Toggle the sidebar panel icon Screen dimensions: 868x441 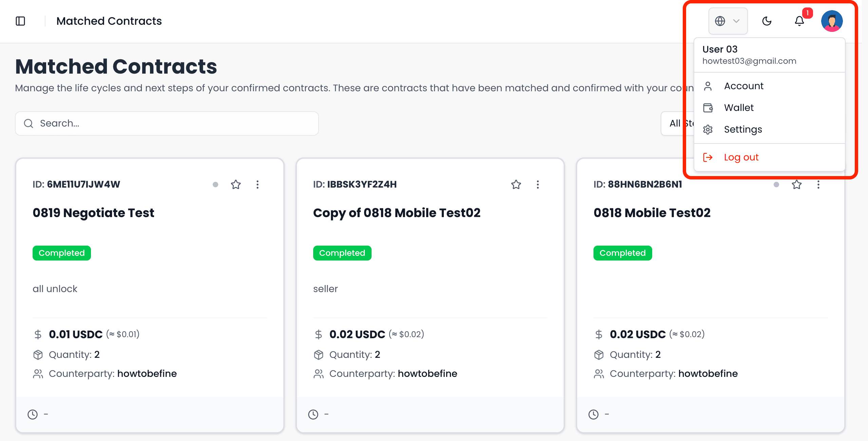click(20, 21)
